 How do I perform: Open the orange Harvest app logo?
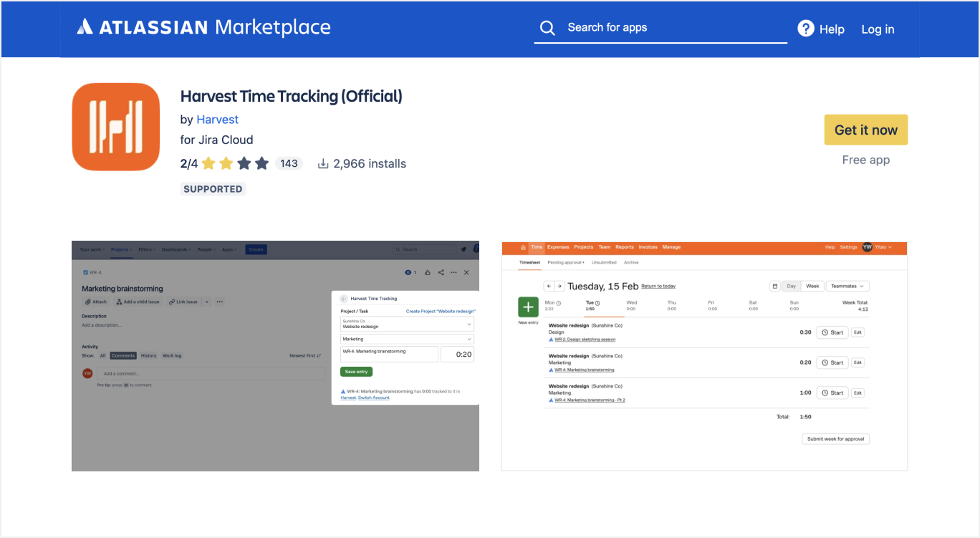[116, 127]
